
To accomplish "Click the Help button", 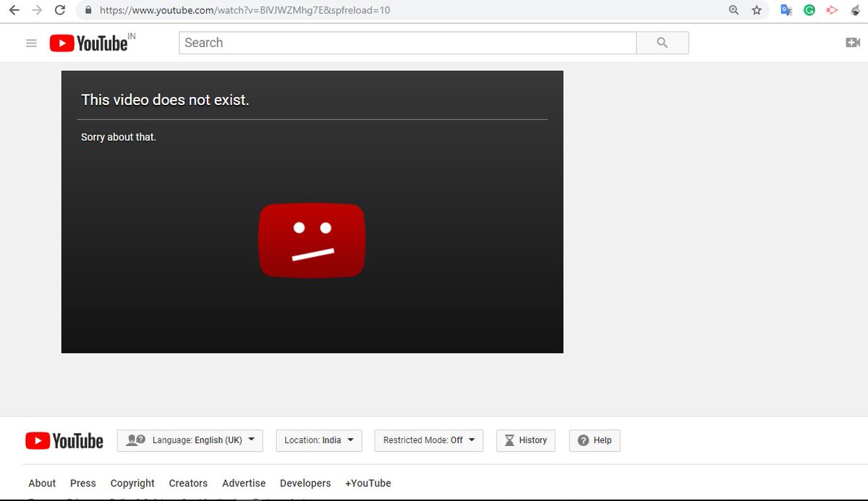I will coord(595,440).
